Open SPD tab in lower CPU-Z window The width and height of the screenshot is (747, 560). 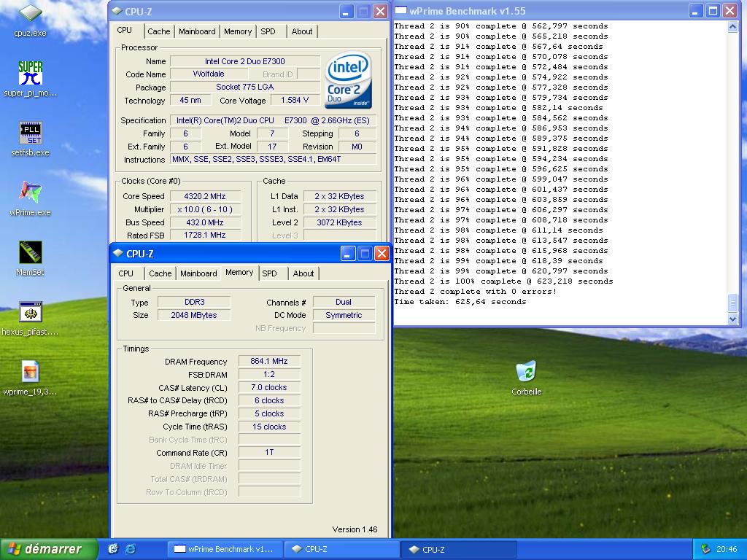click(270, 273)
